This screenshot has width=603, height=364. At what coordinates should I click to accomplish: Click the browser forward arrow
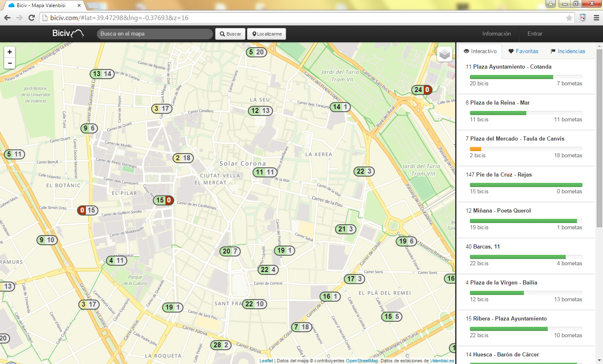tap(19, 18)
